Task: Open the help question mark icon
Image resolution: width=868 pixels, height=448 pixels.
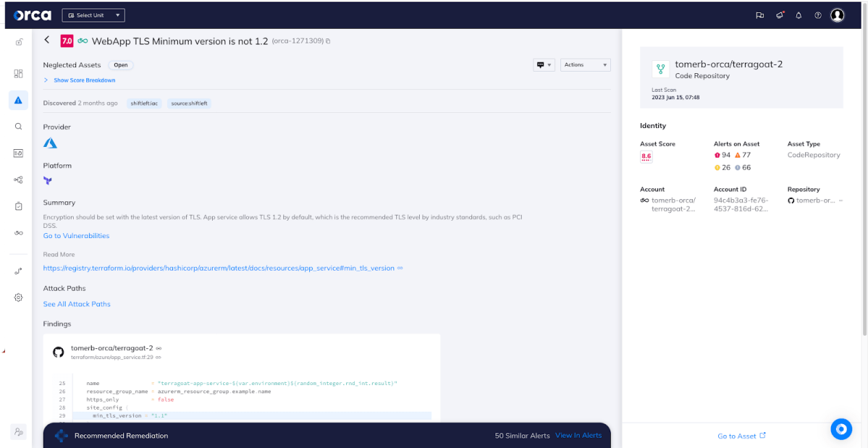Action: (x=817, y=15)
